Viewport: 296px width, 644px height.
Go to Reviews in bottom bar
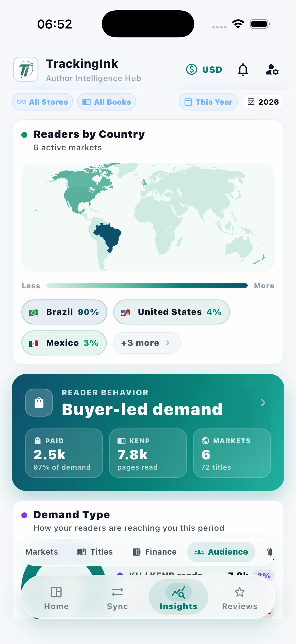pyautogui.click(x=240, y=598)
